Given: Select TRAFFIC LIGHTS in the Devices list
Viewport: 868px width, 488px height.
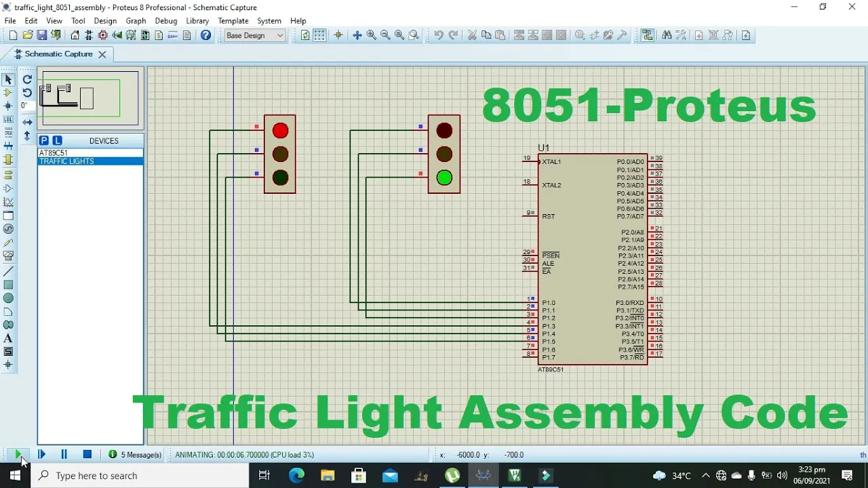Looking at the screenshot, I should pos(90,161).
